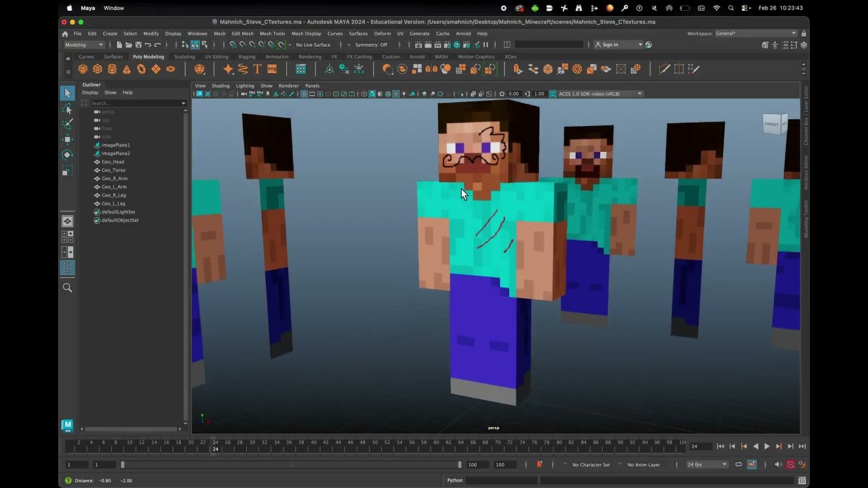Viewport: 868px width, 488px height.
Task: Click the SVG import shelf icon
Action: [x=272, y=69]
